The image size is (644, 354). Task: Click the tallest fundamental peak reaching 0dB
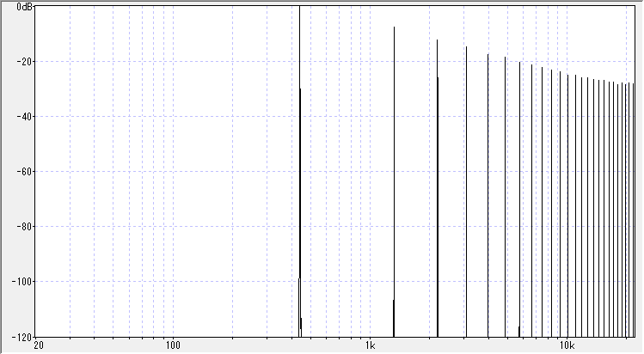pos(299,172)
